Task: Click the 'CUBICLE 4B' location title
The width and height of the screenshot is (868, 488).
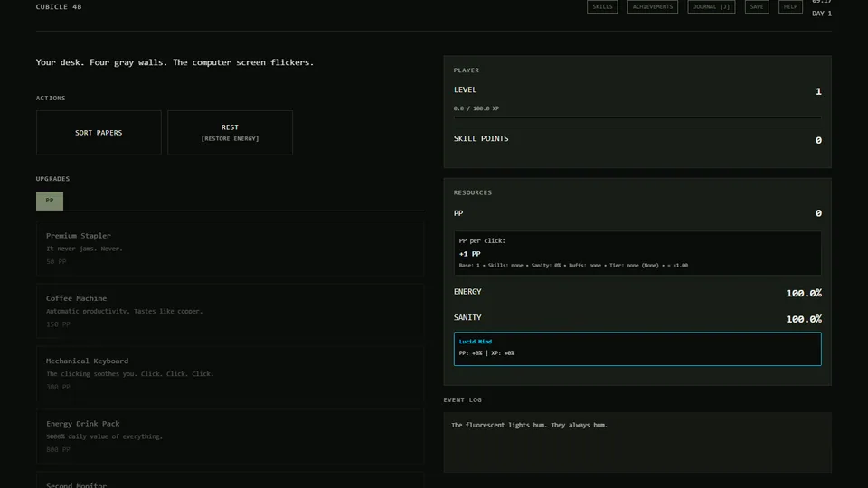Action: tap(59, 6)
